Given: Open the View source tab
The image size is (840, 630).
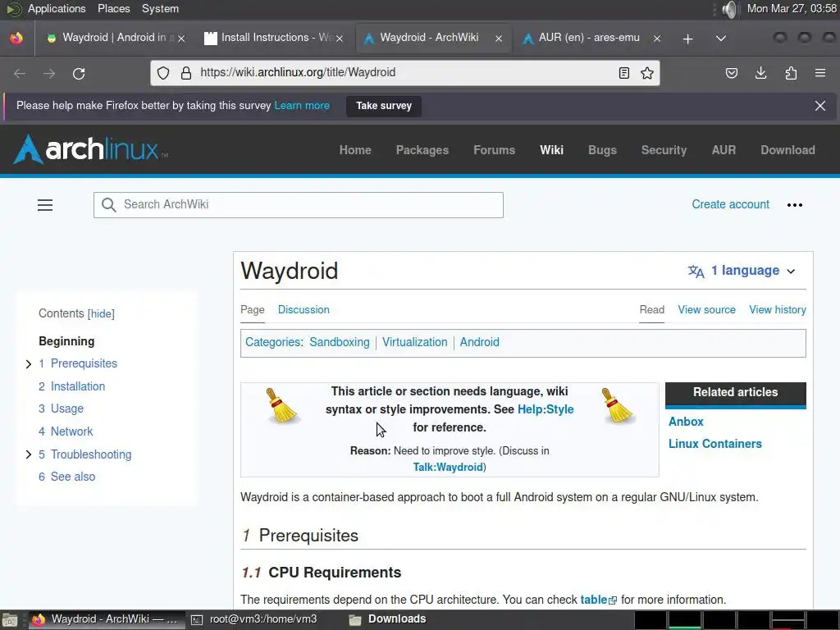Looking at the screenshot, I should pos(706,309).
